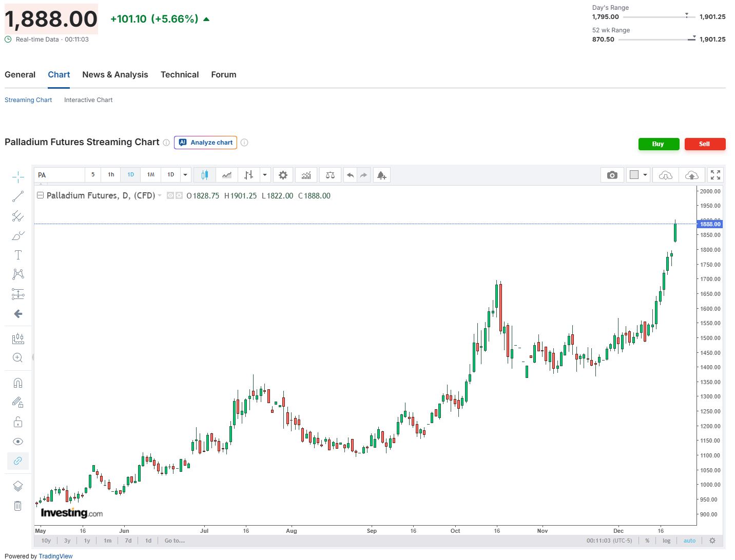Select the area chart style icon
Screen dimensions: 735x560
pos(227,175)
